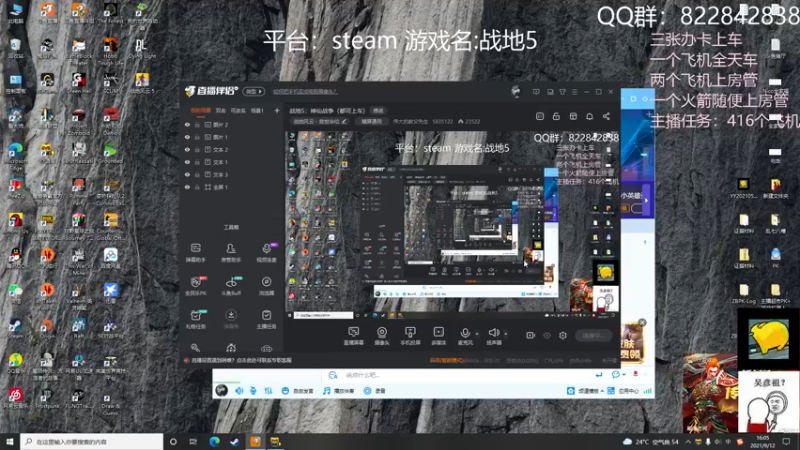
Task: Expand the speaker device arrow
Action: (x=506, y=334)
